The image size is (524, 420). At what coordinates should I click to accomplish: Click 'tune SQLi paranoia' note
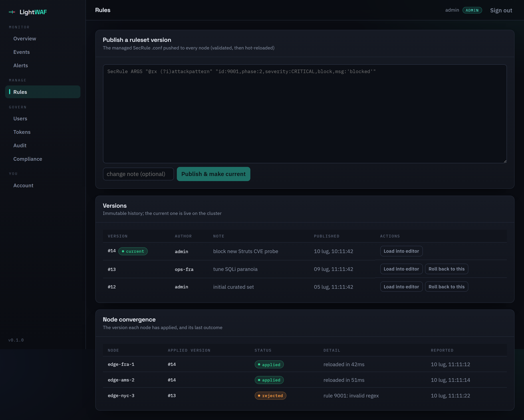click(235, 269)
